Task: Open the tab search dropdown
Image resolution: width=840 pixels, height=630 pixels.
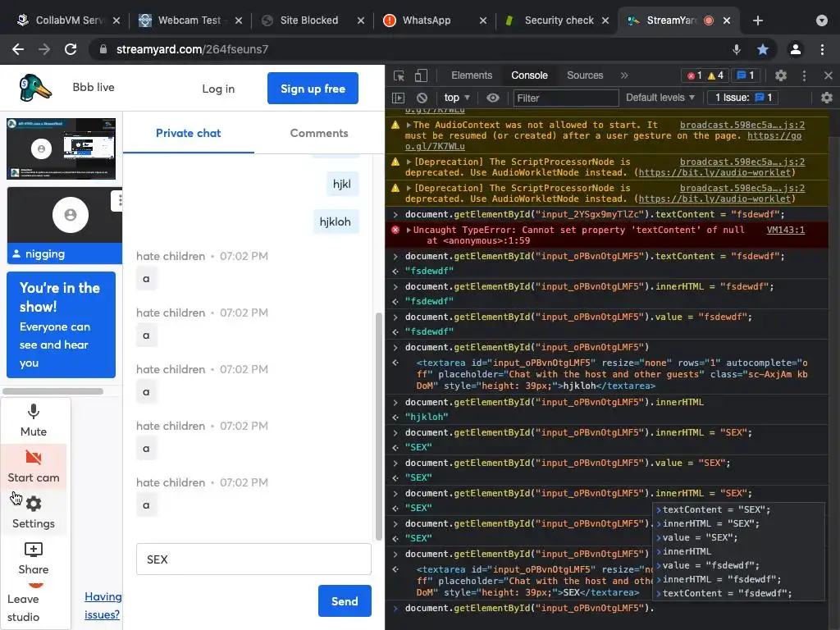Action: tap(822, 21)
